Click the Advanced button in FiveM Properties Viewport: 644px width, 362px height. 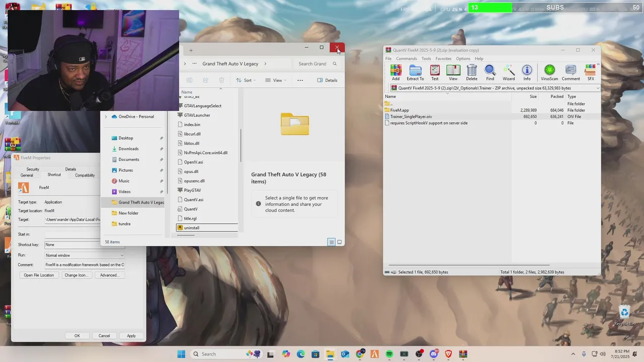pyautogui.click(x=109, y=275)
